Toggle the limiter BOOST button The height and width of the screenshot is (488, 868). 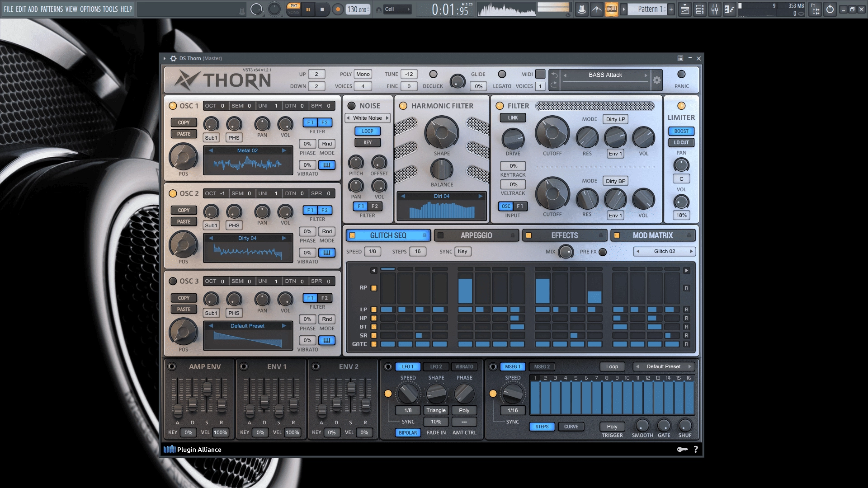[x=681, y=131]
